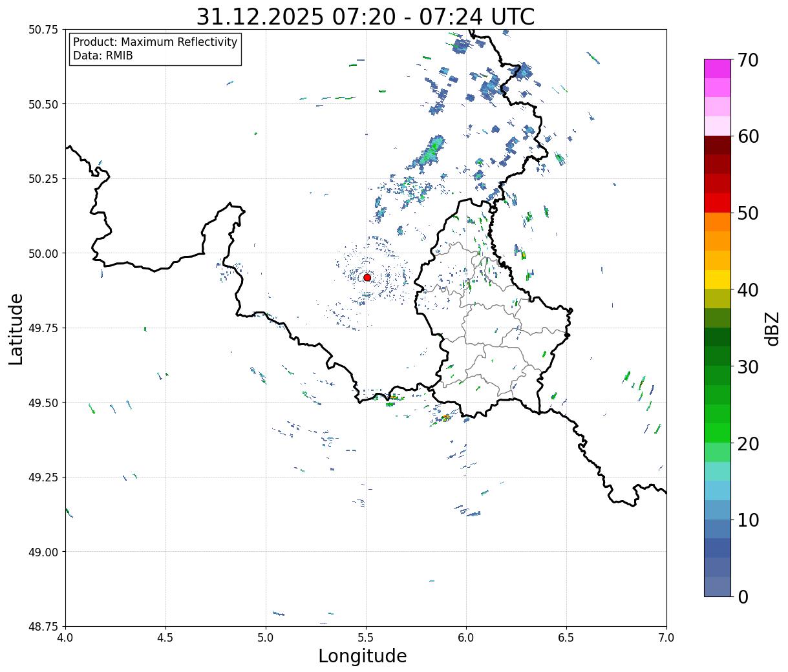
Task: Click the latitude tick label 49.00
Action: pos(43,552)
